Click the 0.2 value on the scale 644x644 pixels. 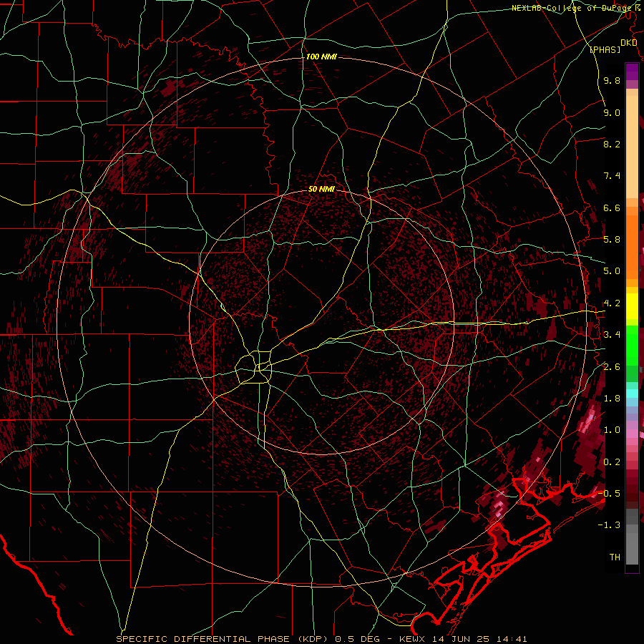tap(612, 462)
